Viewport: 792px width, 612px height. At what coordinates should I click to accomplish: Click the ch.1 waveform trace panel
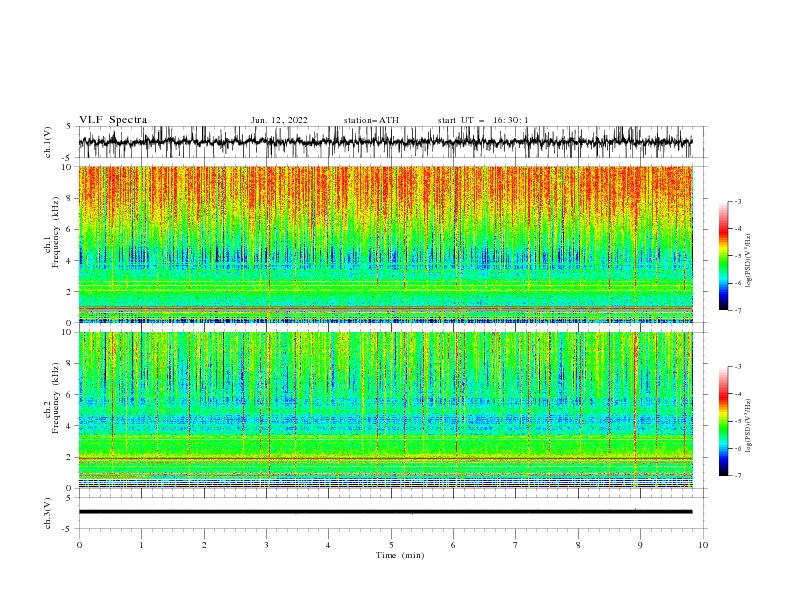pos(393,142)
